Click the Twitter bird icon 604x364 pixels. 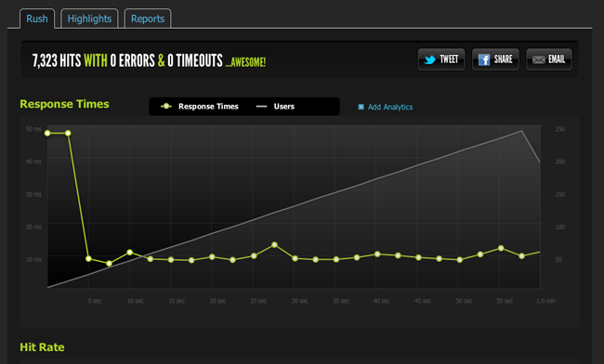click(x=430, y=59)
